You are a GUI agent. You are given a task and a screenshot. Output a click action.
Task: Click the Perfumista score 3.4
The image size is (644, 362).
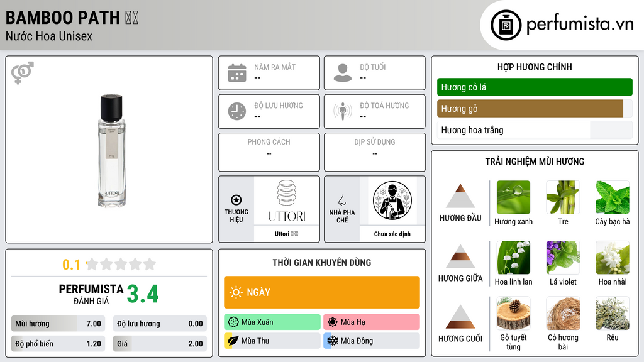(x=143, y=294)
